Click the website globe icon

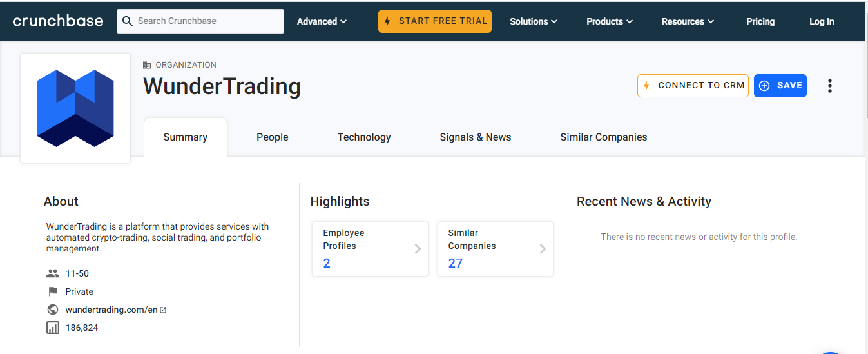(x=53, y=310)
